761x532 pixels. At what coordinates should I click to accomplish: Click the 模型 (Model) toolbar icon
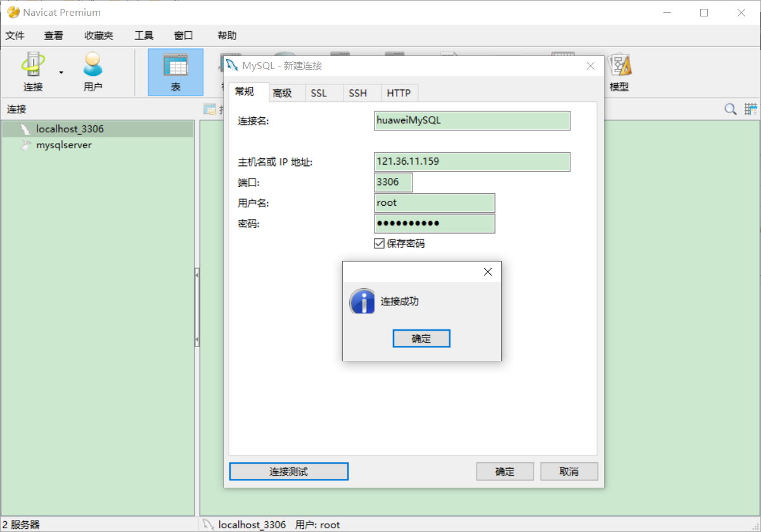[619, 72]
